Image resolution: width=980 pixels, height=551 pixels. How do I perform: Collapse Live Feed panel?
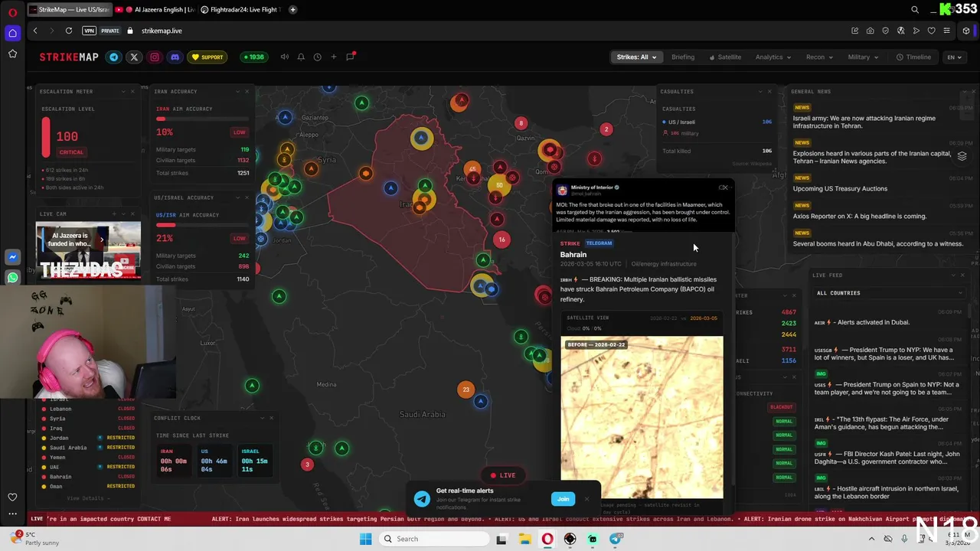(953, 275)
